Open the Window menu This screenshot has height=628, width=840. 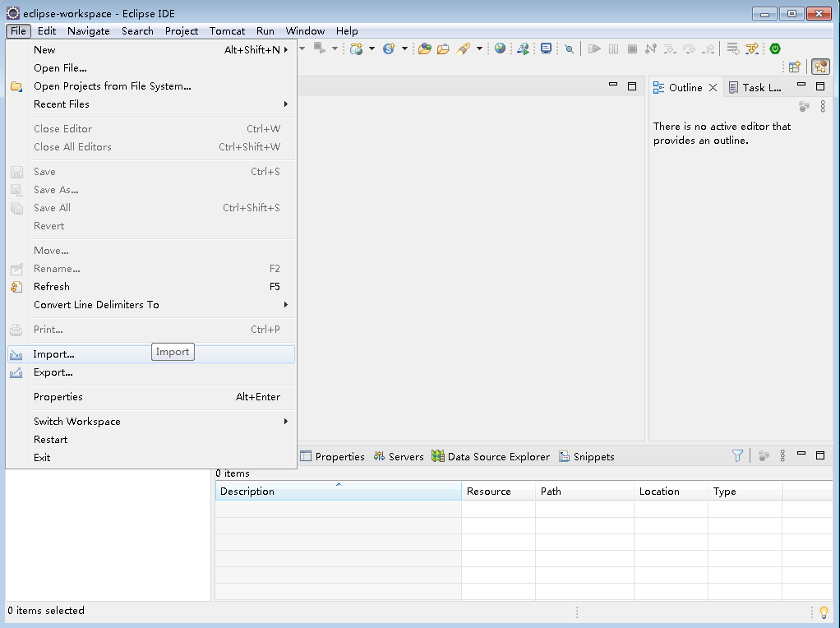[x=306, y=31]
